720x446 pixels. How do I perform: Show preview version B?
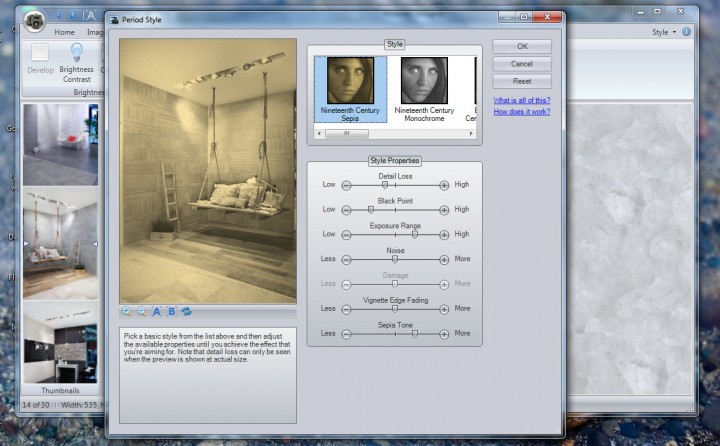171,311
